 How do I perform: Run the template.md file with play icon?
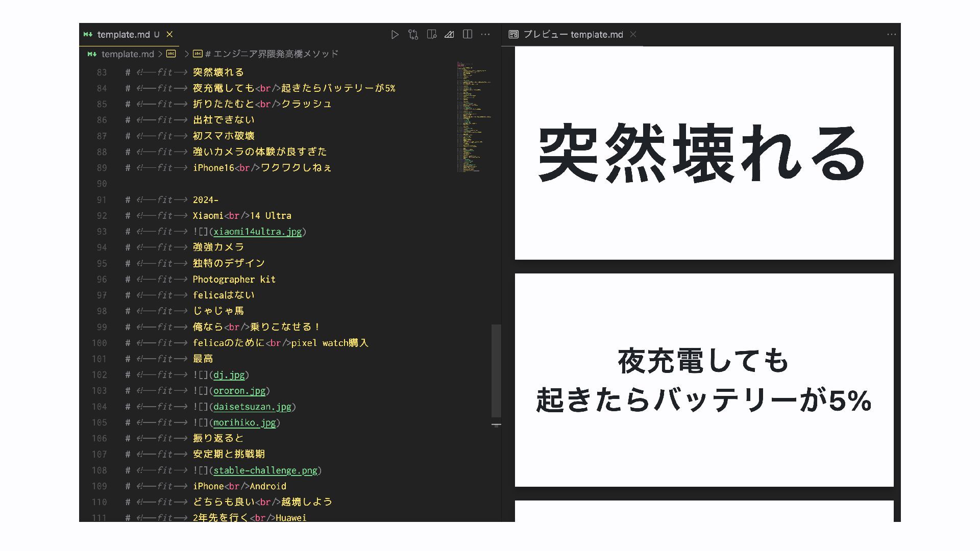click(395, 35)
